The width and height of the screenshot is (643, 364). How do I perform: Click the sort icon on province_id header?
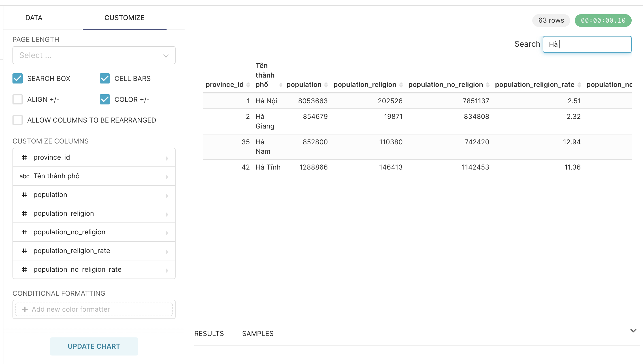(x=248, y=84)
